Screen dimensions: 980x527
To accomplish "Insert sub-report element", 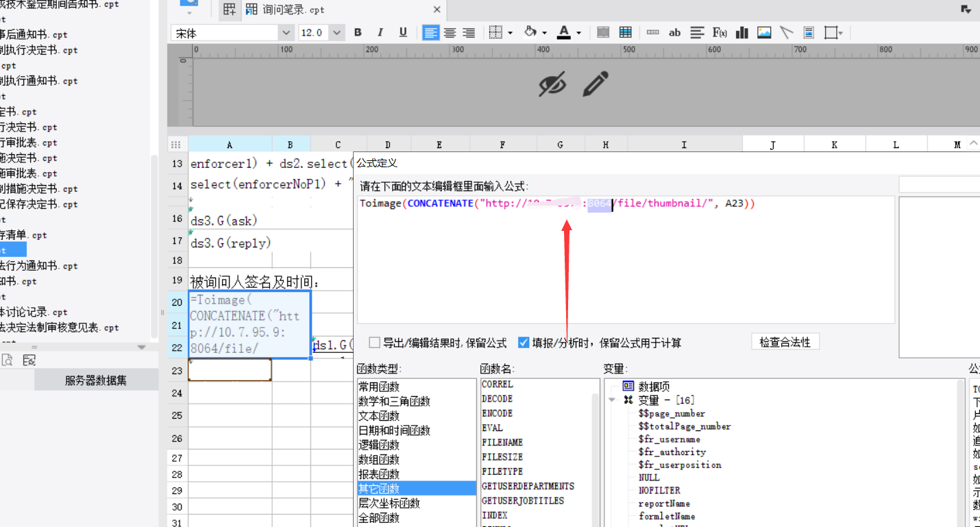I will [x=809, y=32].
